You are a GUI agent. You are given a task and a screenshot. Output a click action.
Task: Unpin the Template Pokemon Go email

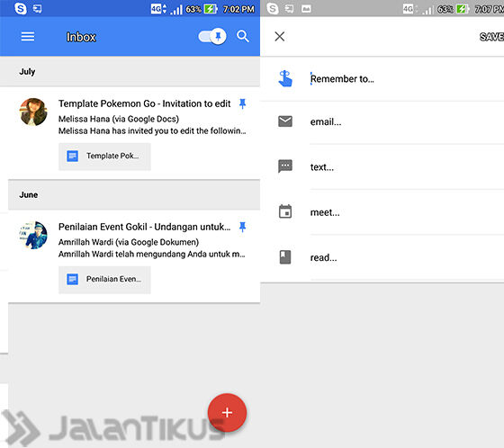[243, 103]
